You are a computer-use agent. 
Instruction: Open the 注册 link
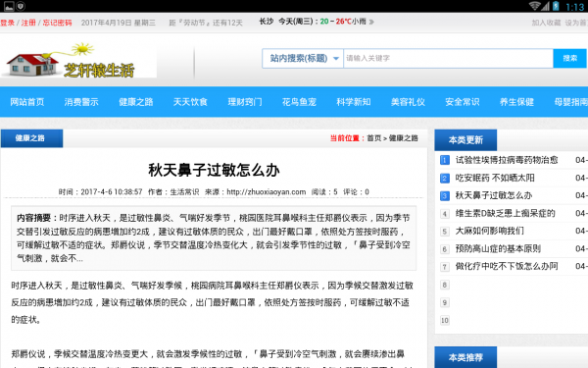click(28, 23)
